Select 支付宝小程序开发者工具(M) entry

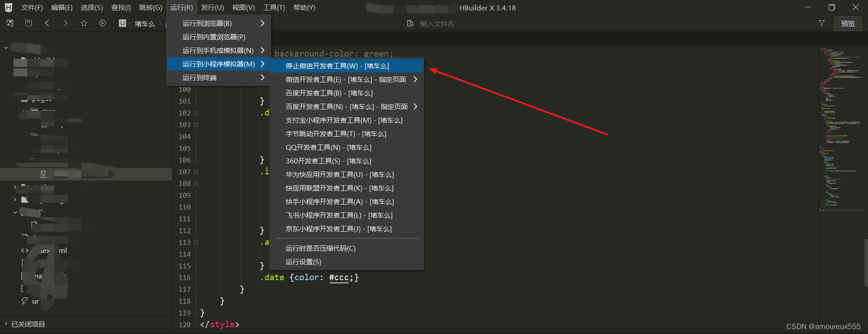347,120
